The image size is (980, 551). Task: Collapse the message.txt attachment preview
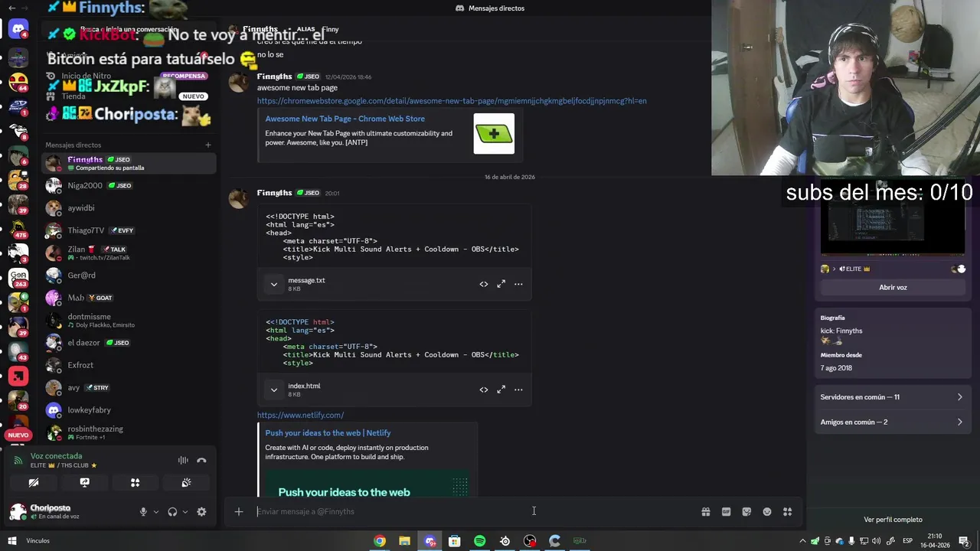pos(274,284)
